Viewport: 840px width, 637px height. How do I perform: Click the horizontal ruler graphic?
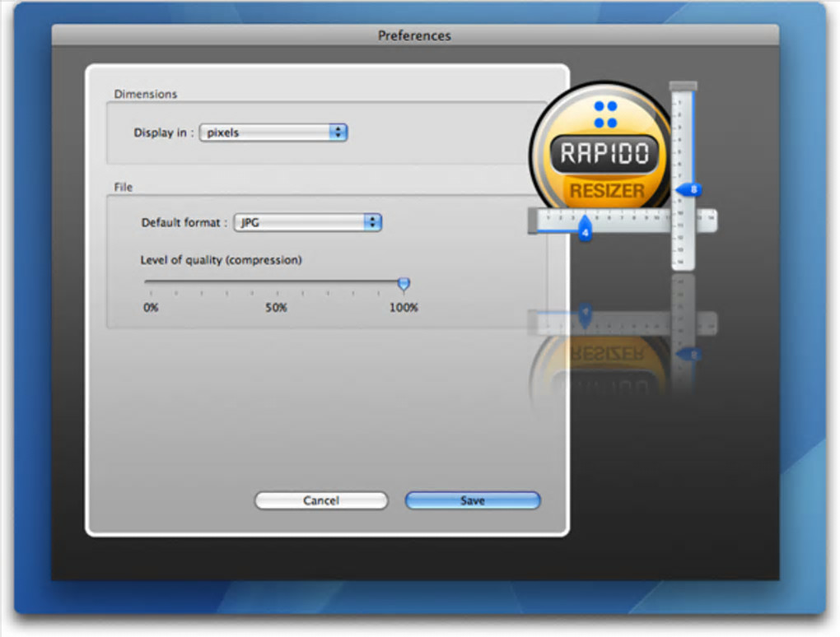point(622,221)
